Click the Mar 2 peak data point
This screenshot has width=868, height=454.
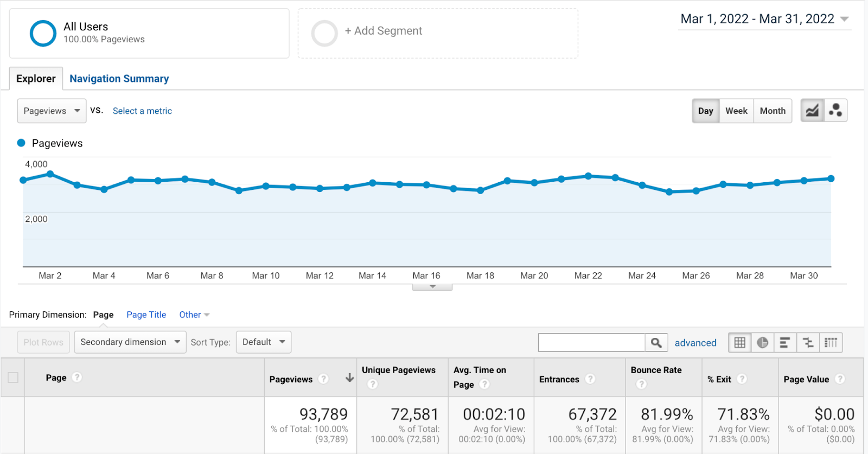(50, 174)
